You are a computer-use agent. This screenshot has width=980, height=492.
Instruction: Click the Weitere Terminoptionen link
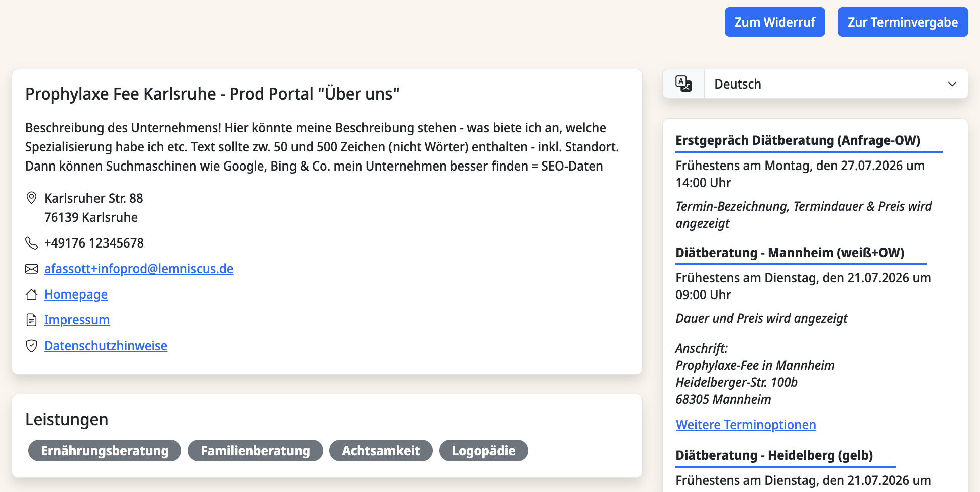pyautogui.click(x=746, y=425)
